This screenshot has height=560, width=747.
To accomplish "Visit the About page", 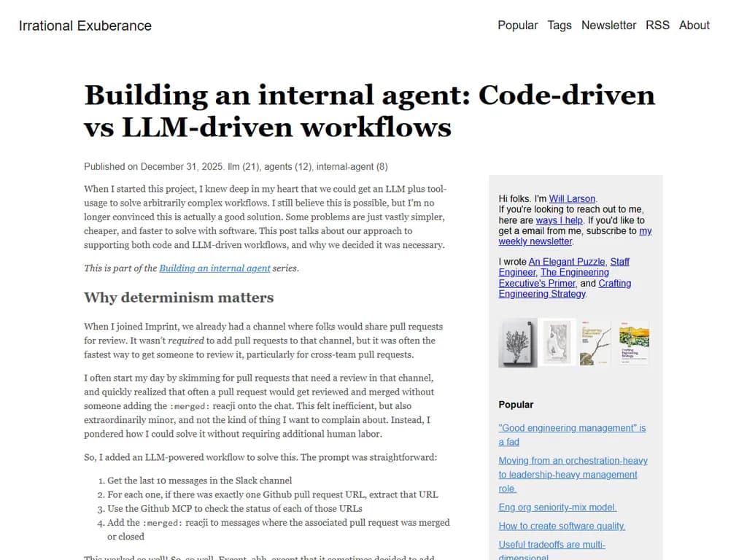I will pos(694,25).
